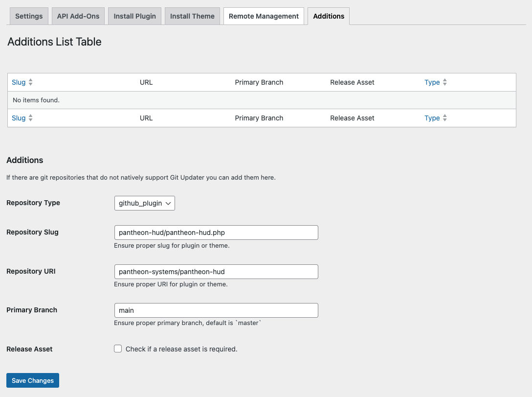The image size is (532, 397).
Task: Select github_plugin from the Repository Type selector
Action: point(144,203)
